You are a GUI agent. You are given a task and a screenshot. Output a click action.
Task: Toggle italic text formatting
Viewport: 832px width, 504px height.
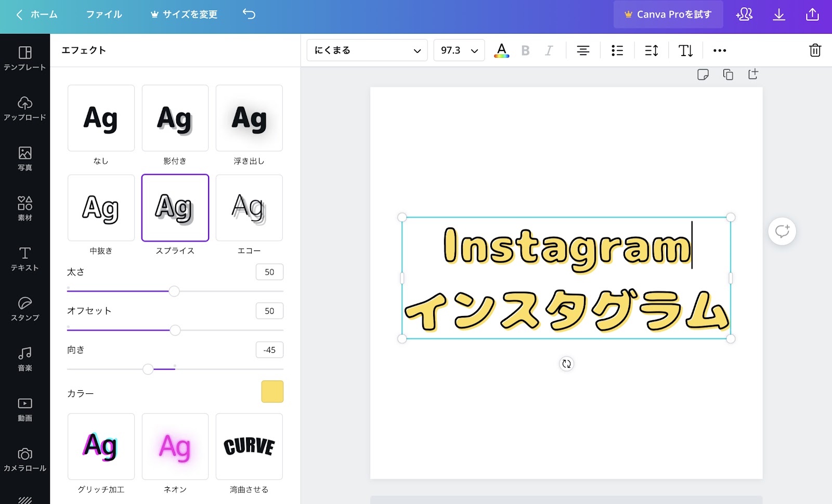pos(549,50)
